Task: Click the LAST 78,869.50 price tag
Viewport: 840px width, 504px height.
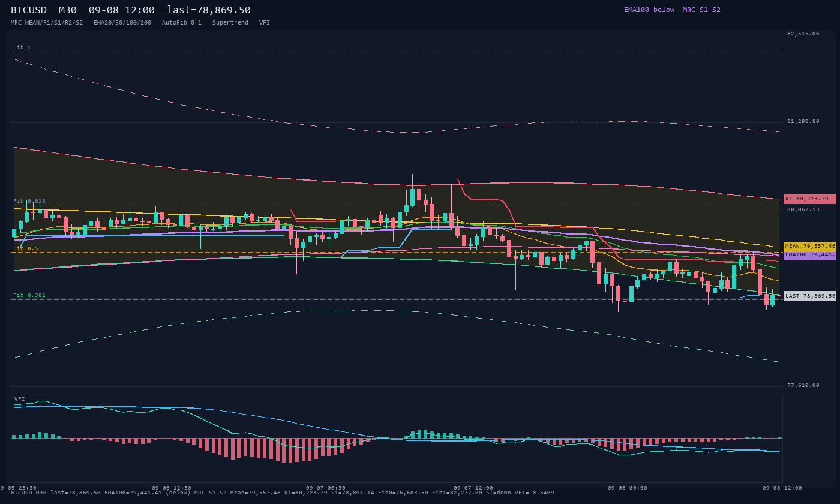Action: 809,296
